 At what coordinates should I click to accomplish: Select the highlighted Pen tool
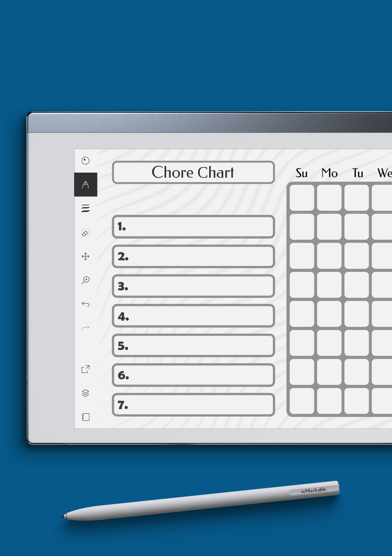point(85,185)
